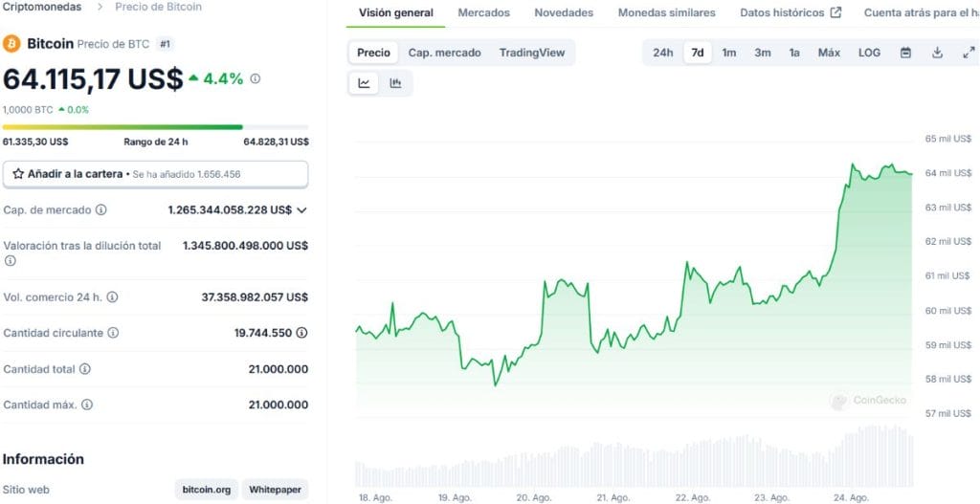Open info icon for Cap. de mercado
The image size is (980, 504).
[100, 209]
